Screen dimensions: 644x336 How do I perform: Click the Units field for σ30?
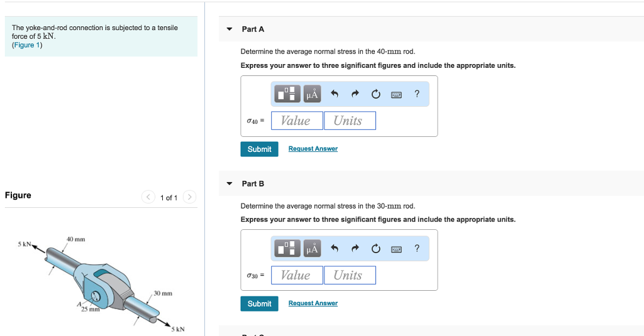350,275
